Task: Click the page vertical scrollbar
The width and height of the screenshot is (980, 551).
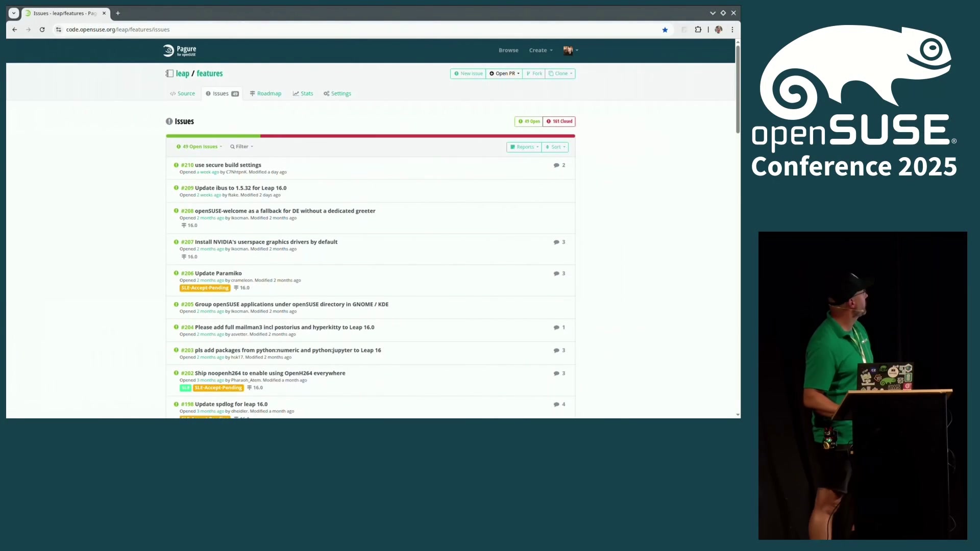Action: click(x=738, y=89)
